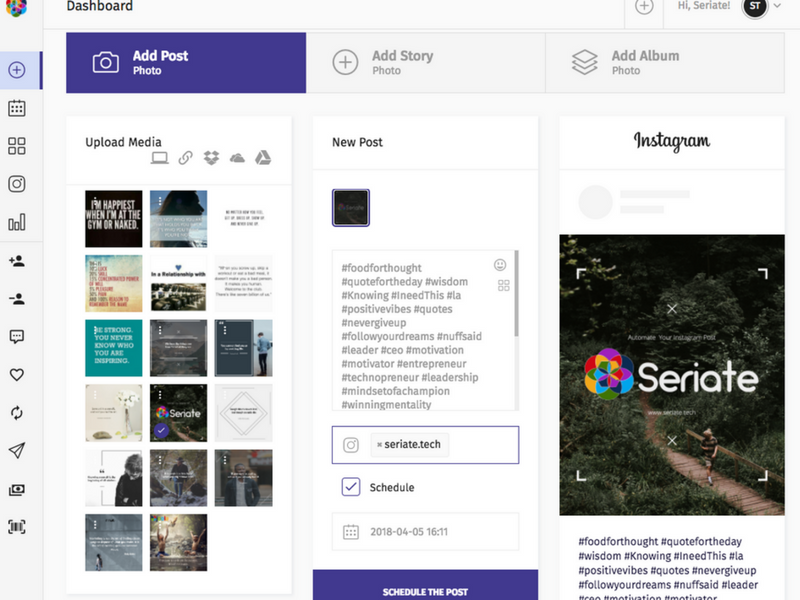Select the 'In a Relationship with' thumbnail

point(179,284)
